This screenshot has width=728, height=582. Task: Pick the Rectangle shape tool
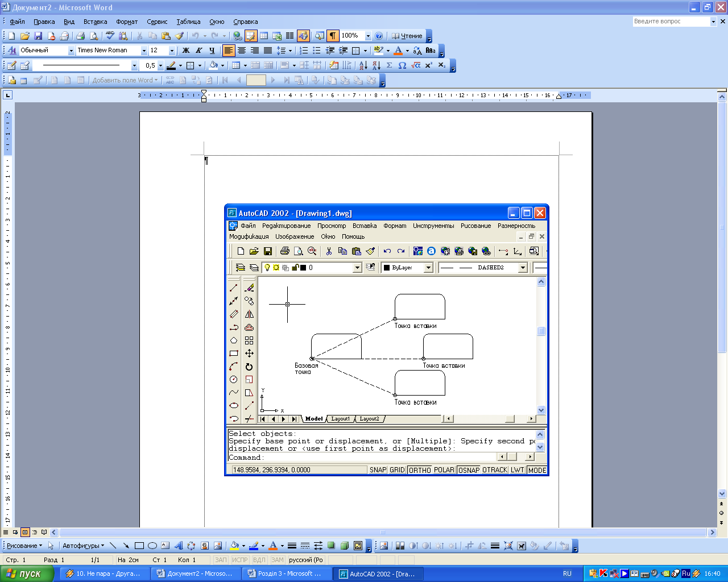point(139,546)
